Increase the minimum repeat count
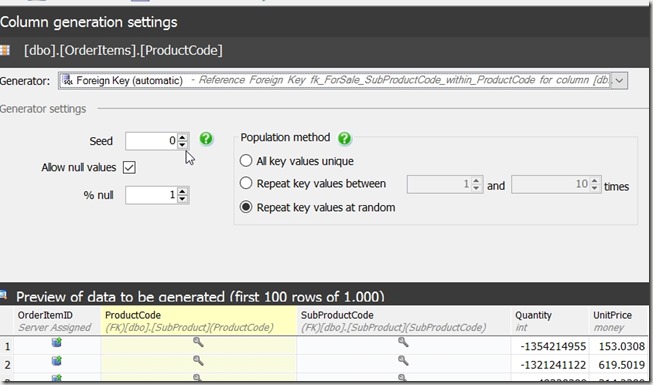 click(477, 180)
